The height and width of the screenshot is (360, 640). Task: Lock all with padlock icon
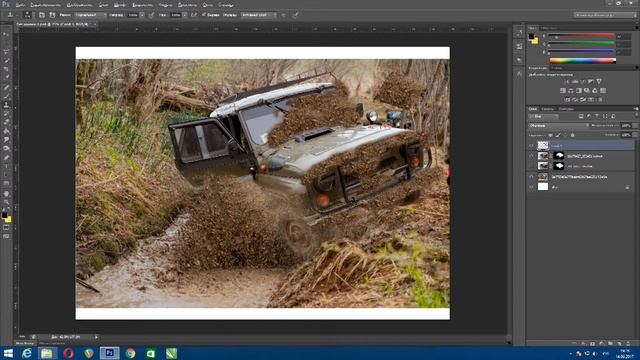[573, 135]
